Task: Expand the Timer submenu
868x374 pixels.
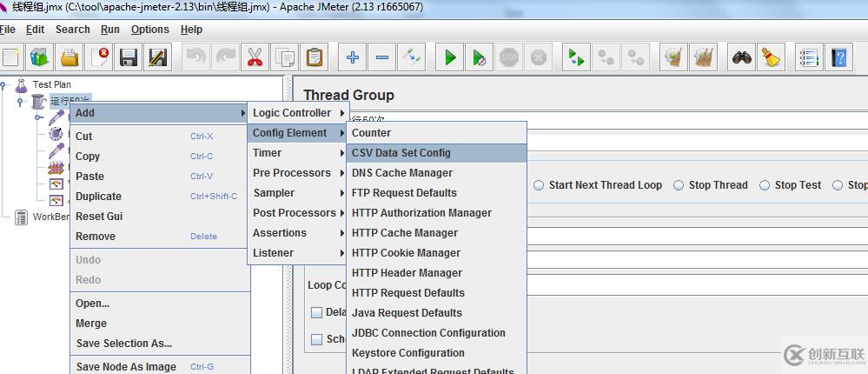Action: point(298,153)
